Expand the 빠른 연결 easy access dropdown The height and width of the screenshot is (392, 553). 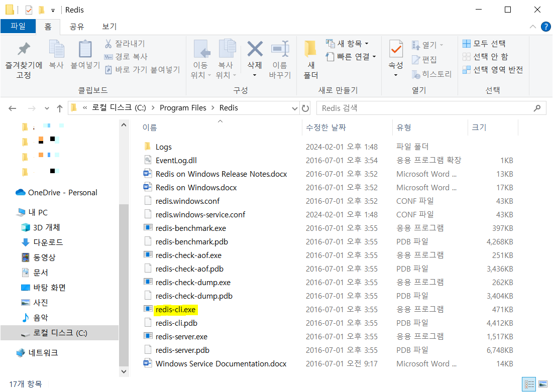point(351,56)
